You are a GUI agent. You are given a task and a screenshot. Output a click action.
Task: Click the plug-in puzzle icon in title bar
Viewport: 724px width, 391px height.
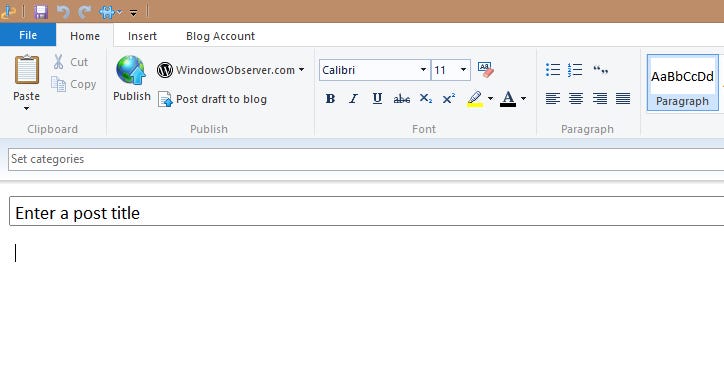107,12
